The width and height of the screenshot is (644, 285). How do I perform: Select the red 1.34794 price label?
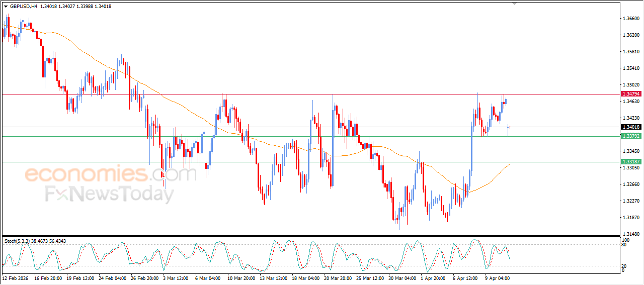(x=631, y=94)
